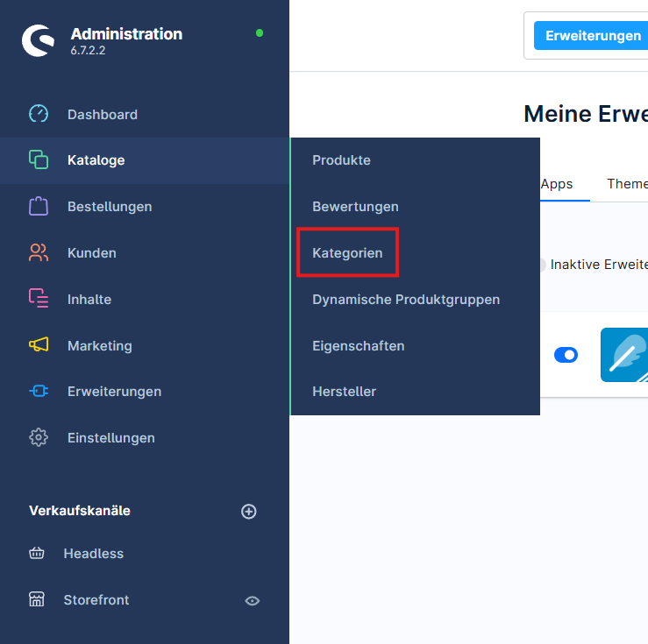Select the Bestellungen shopping bag icon

(39, 207)
